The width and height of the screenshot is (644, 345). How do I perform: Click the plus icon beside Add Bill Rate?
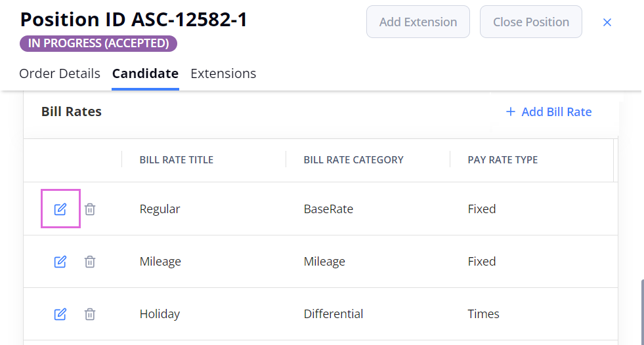511,112
